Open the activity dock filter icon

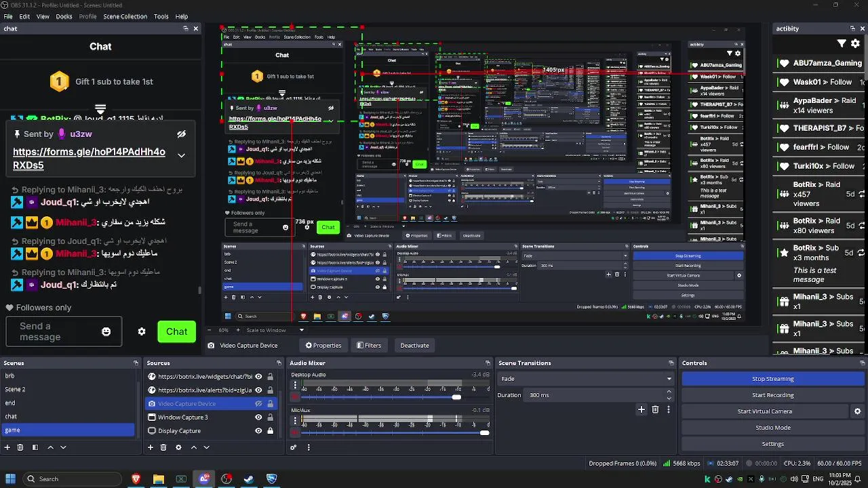[x=842, y=43]
